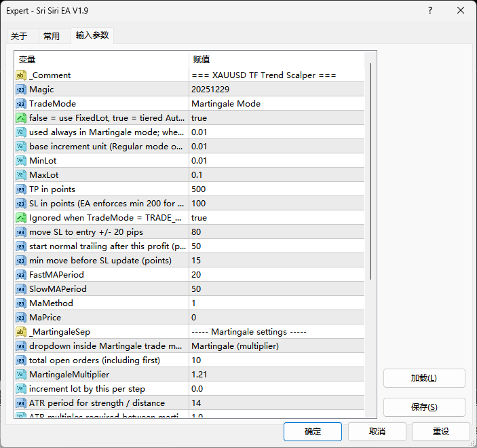Switch to the 关于 tab
Image resolution: width=477 pixels, height=448 pixels.
click(19, 37)
